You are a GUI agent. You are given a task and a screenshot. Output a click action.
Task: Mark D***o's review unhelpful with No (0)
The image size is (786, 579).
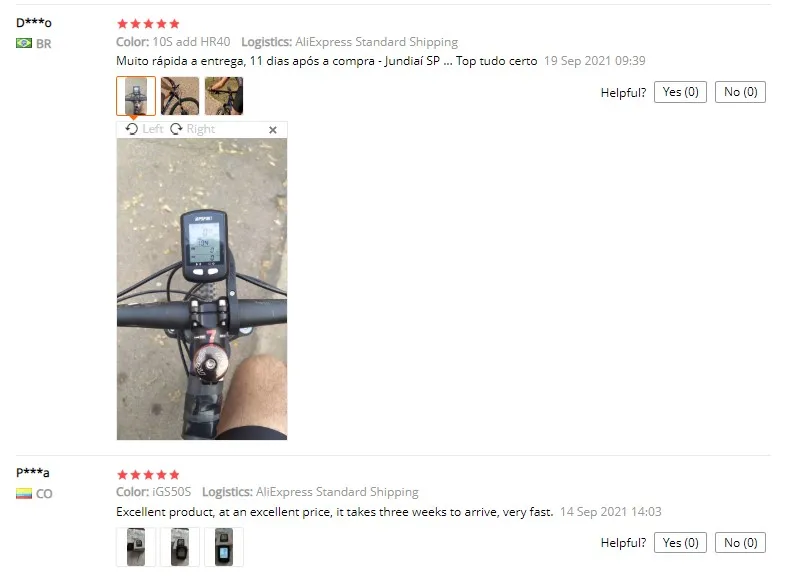[740, 92]
